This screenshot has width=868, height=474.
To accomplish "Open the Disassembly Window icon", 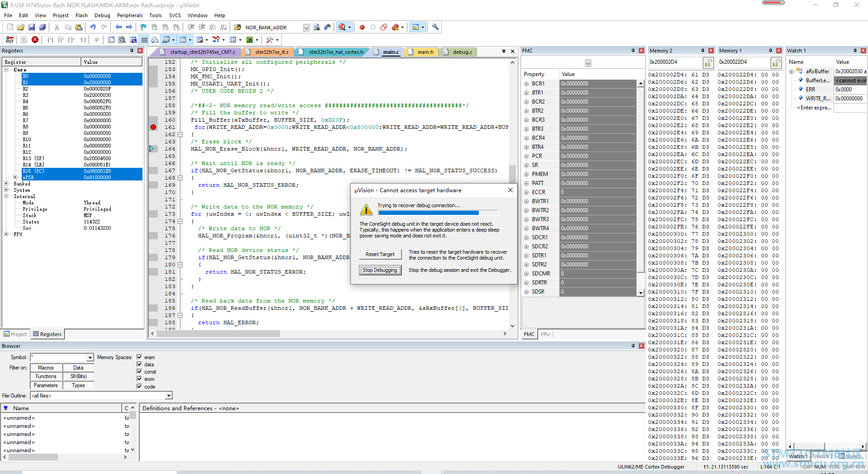I will (122, 40).
